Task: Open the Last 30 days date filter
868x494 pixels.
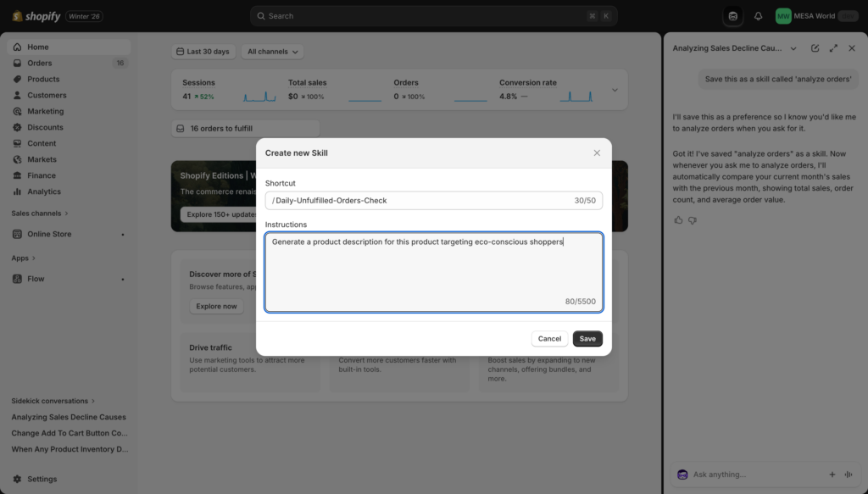Action: coord(203,51)
